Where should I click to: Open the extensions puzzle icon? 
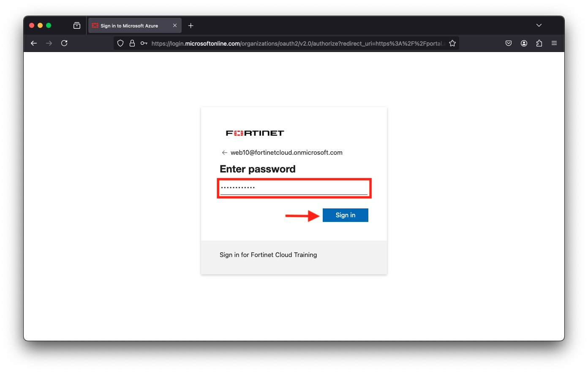(x=539, y=43)
